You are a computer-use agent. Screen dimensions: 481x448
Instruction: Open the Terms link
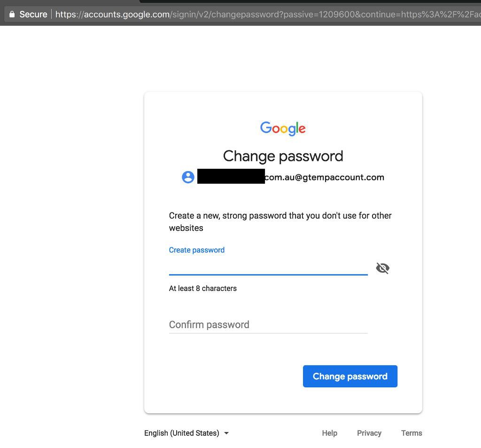pos(411,433)
